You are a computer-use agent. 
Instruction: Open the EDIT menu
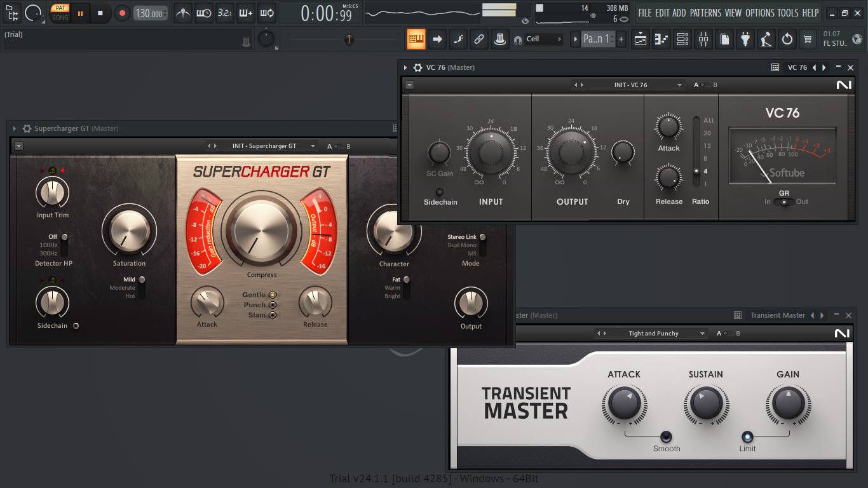click(662, 13)
